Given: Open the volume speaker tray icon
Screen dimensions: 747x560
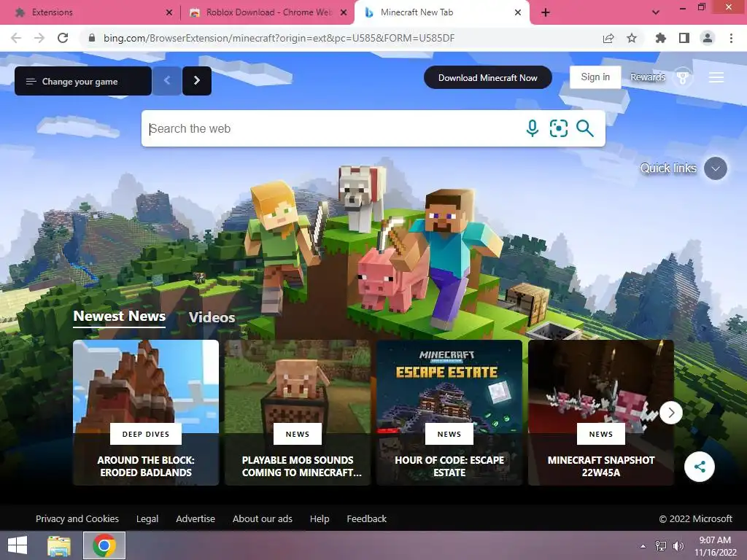Looking at the screenshot, I should (678, 546).
